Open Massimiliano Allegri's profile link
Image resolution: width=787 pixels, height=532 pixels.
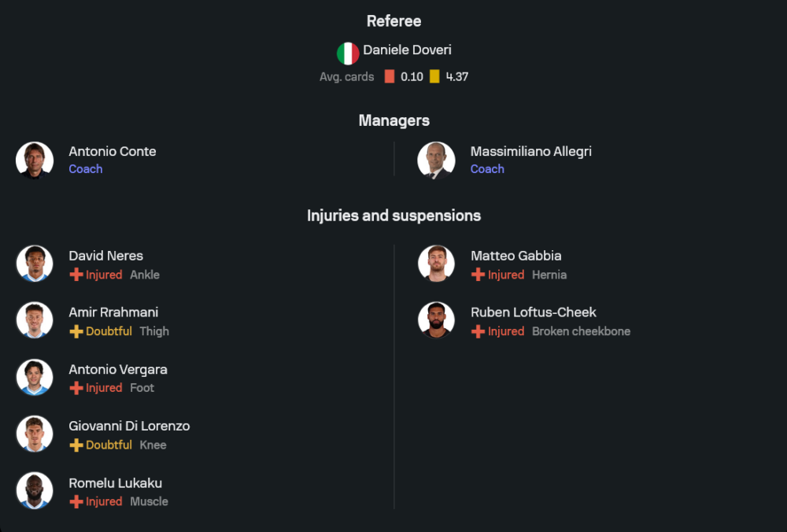click(530, 151)
